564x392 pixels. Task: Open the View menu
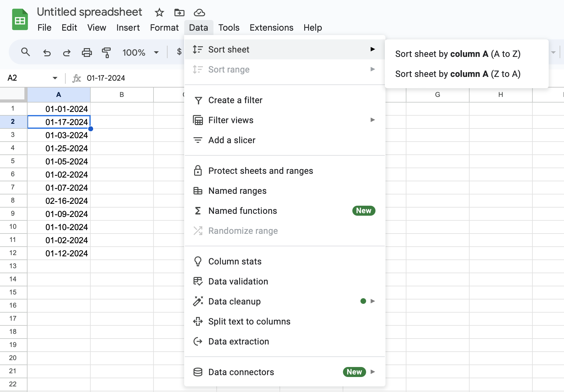coord(97,28)
